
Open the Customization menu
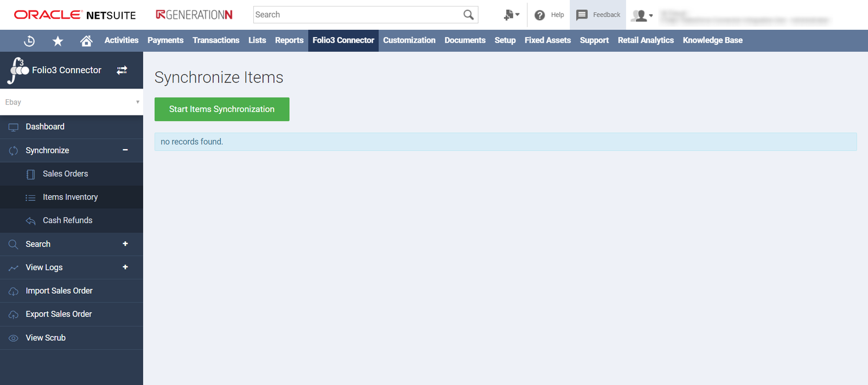tap(409, 41)
